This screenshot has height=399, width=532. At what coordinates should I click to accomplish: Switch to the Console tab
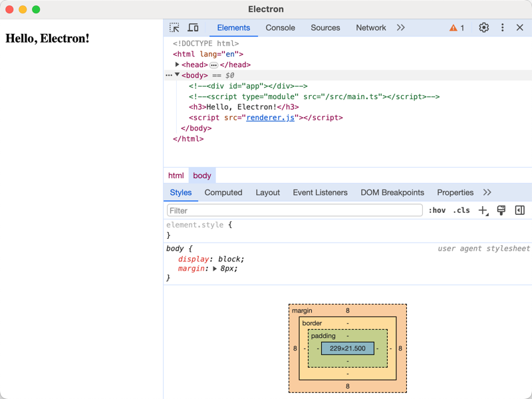pyautogui.click(x=280, y=28)
